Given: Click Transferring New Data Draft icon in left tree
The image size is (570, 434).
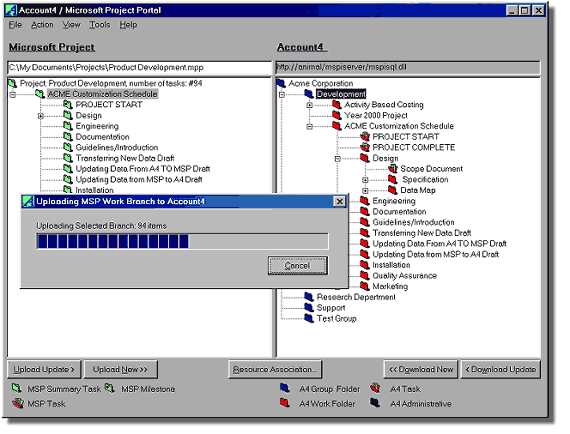Looking at the screenshot, I should click(68, 158).
